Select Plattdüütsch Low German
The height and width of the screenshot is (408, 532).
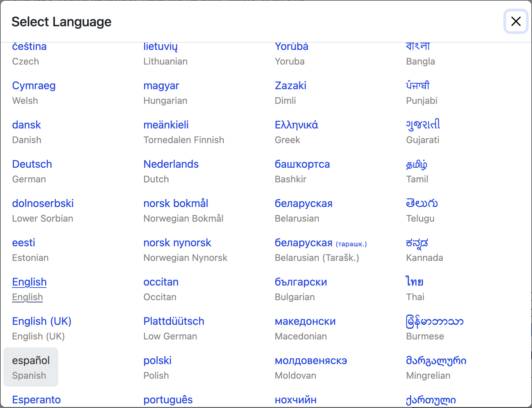point(174,321)
